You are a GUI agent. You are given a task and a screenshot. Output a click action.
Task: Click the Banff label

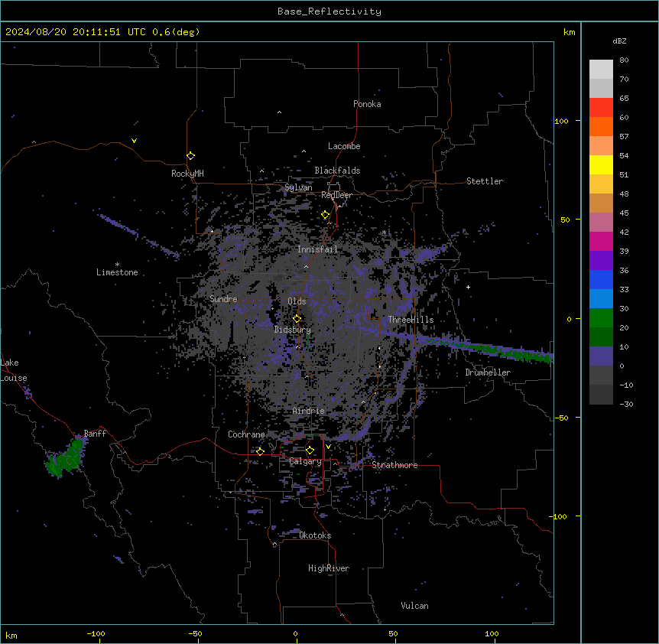tap(95, 434)
